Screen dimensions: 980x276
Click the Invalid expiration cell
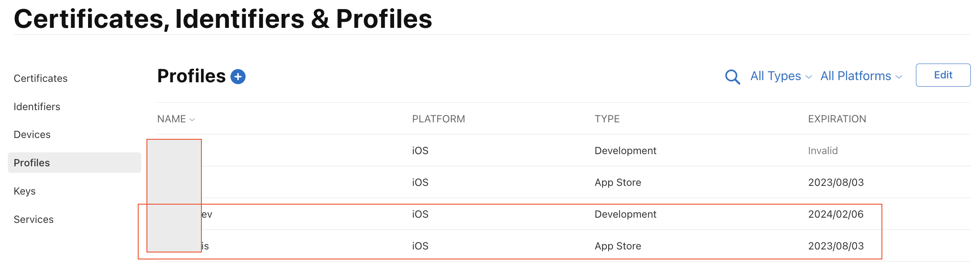[x=823, y=151]
